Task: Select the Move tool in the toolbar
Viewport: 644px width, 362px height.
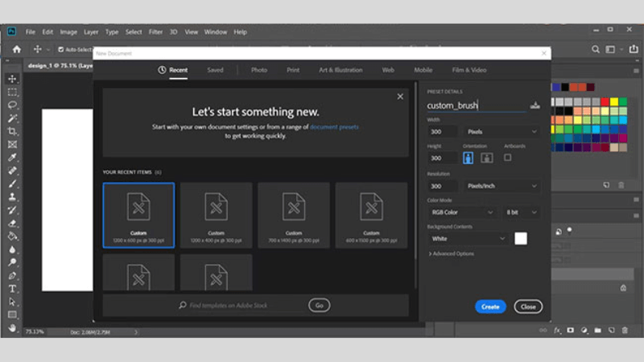Action: coord(12,79)
